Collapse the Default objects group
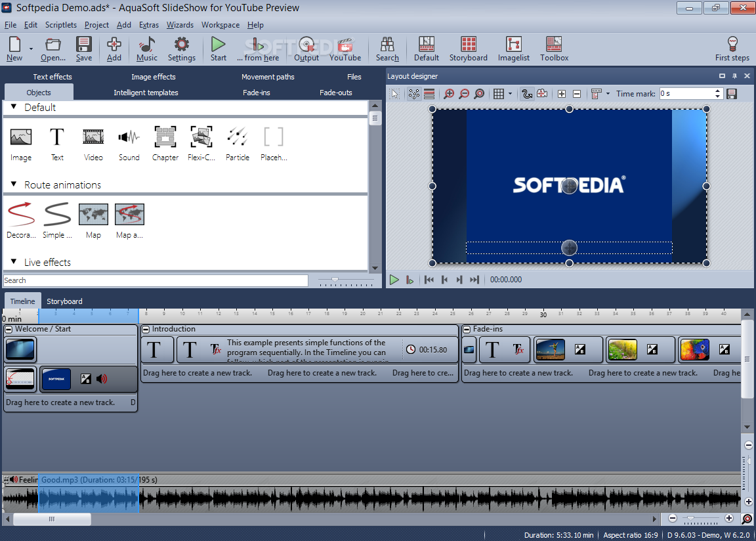The image size is (756, 541). pos(14,107)
